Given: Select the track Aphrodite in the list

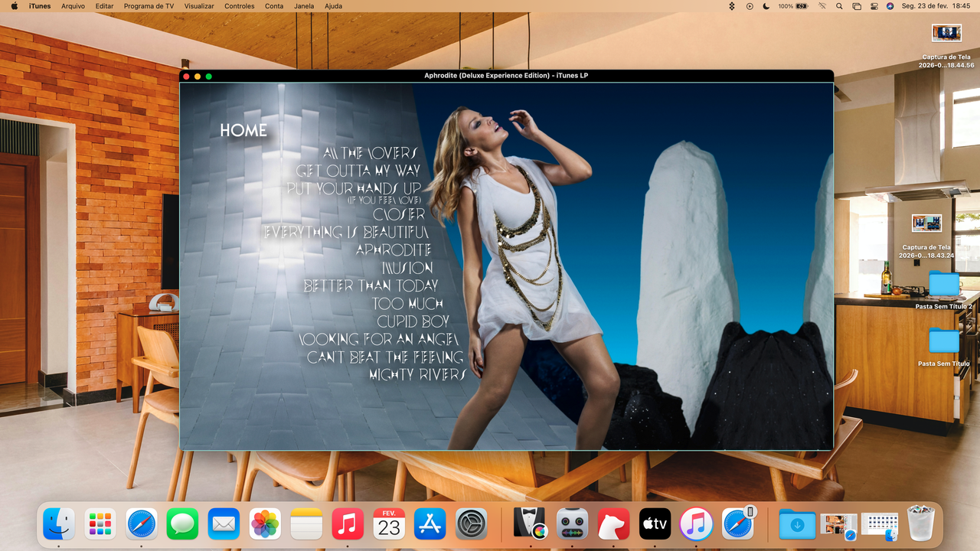Looking at the screenshot, I should 394,249.
